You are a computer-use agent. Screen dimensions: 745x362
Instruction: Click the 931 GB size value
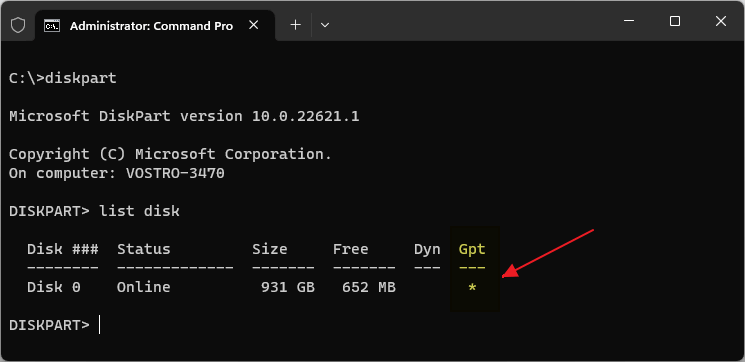point(287,287)
